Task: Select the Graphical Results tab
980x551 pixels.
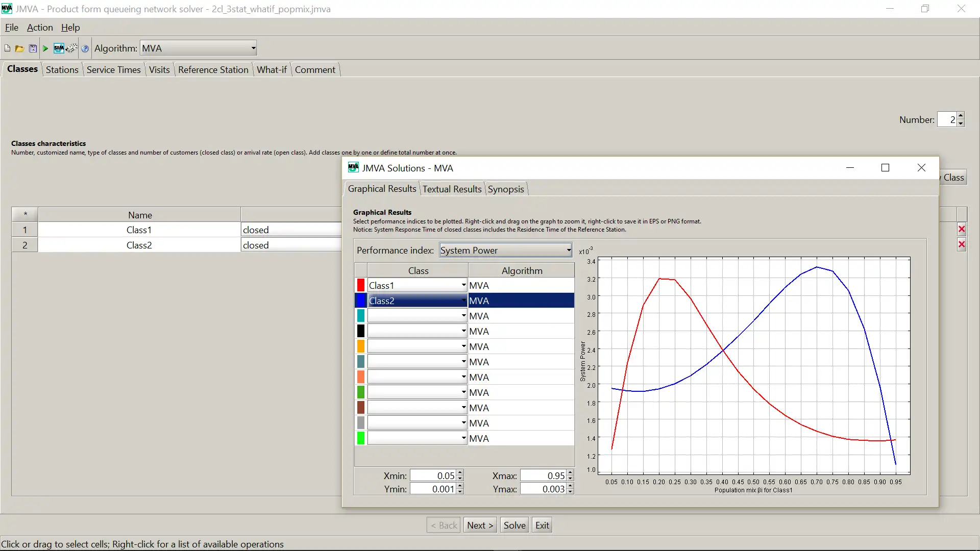Action: pos(382,188)
